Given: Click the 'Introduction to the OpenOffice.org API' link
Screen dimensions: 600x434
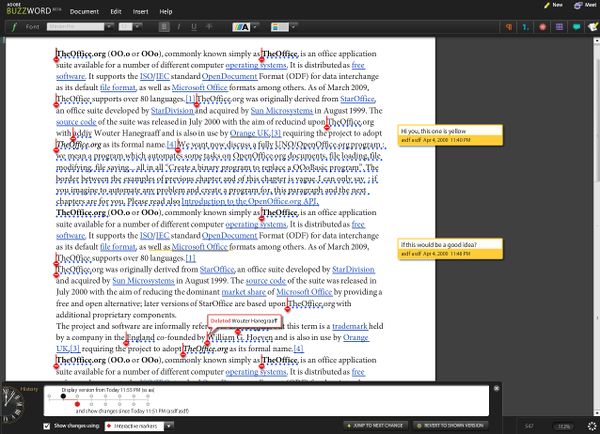Looking at the screenshot, I should pyautogui.click(x=251, y=203).
